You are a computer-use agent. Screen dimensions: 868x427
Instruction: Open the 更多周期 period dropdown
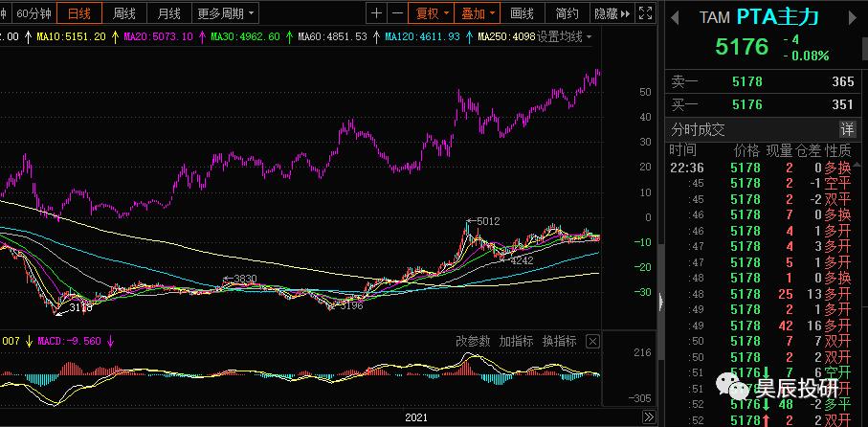(226, 13)
